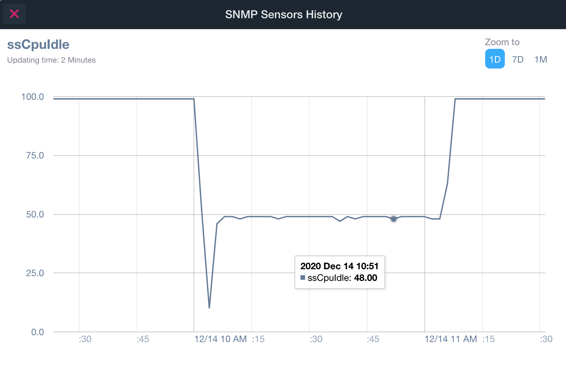Image resolution: width=566 pixels, height=392 pixels.
Task: Click the 12/14 10 AM axis label
Action: (220, 339)
